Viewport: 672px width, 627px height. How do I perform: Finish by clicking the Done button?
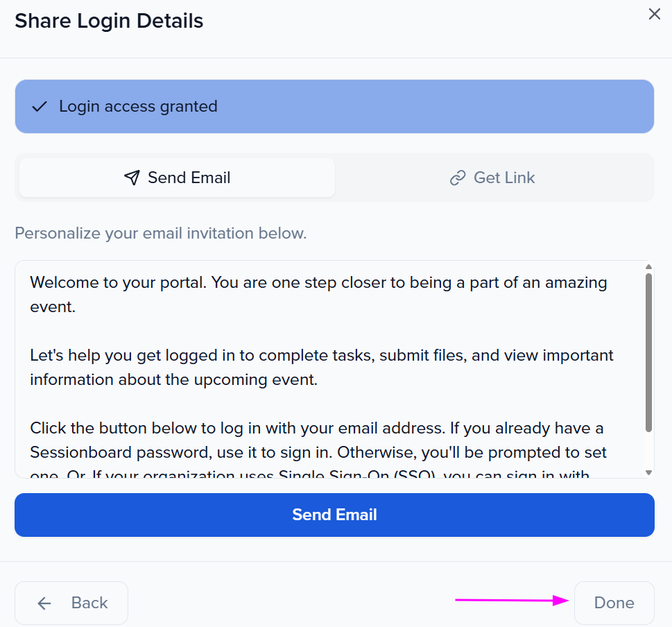(x=614, y=603)
